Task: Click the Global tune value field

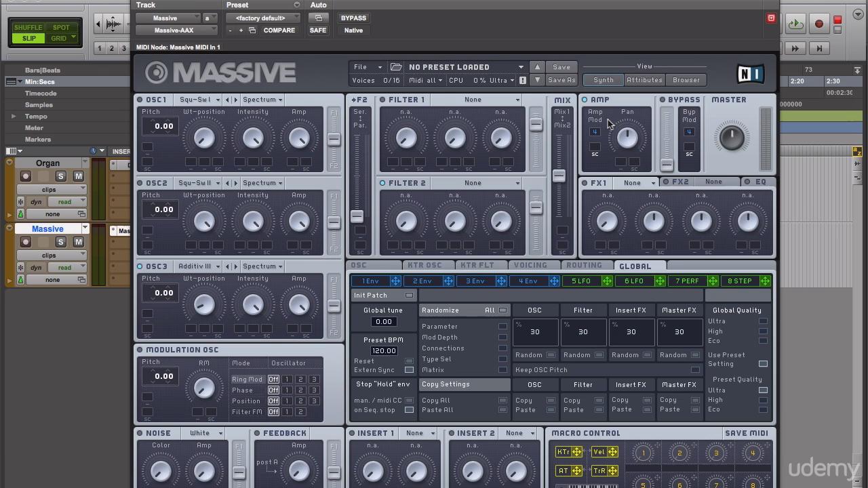Action: tap(383, 321)
